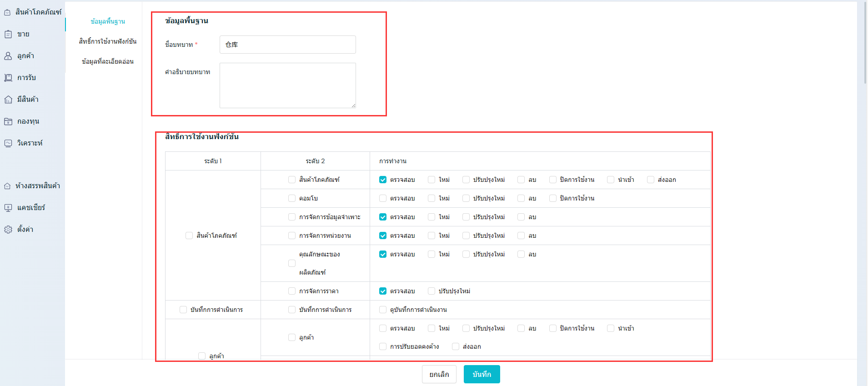The width and height of the screenshot is (868, 386).
Task: Enable the ส่งออก checkbox in first row
Action: click(651, 180)
